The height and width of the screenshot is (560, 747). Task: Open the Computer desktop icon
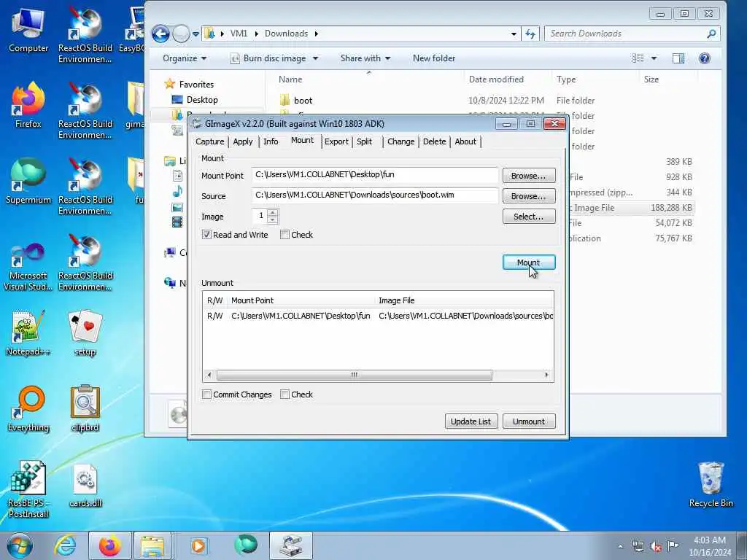[28, 31]
